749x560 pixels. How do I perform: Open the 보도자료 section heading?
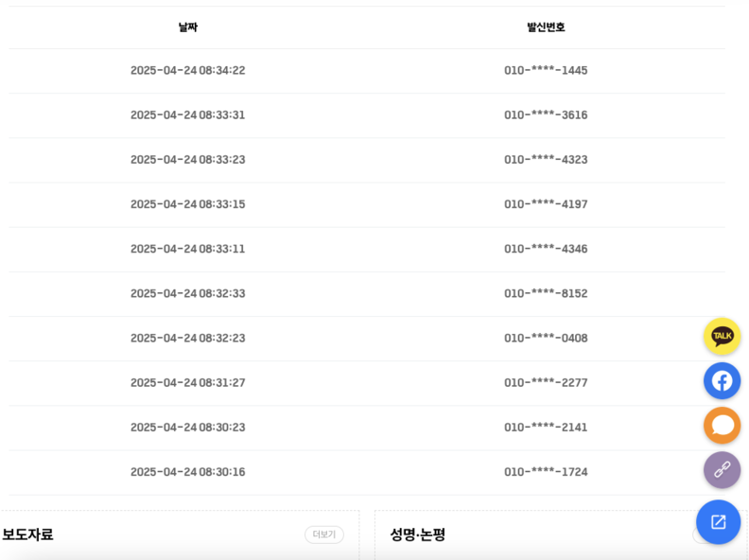28,534
